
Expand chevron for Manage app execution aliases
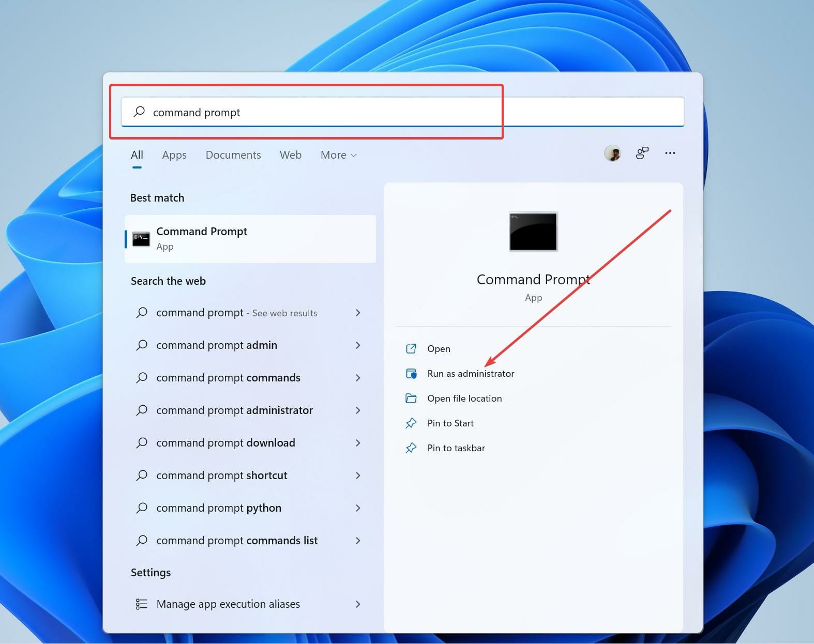click(x=358, y=604)
